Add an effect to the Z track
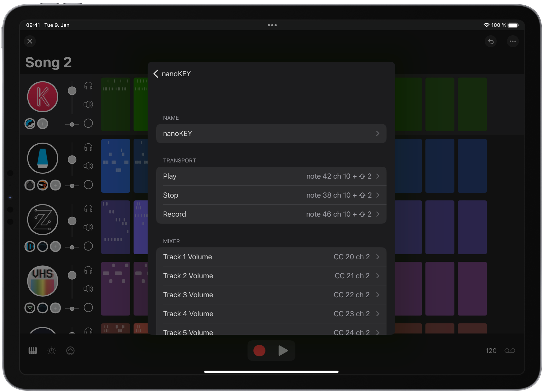543x392 pixels. coord(55,246)
